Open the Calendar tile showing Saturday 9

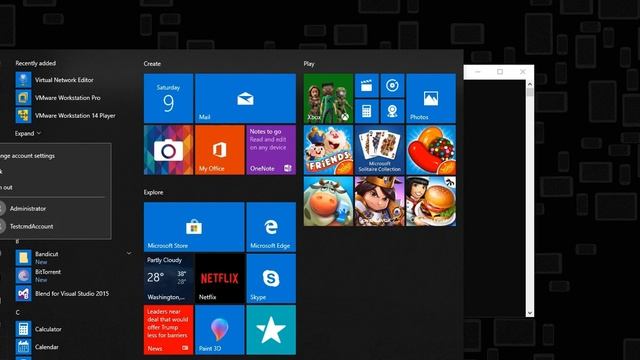pos(169,98)
